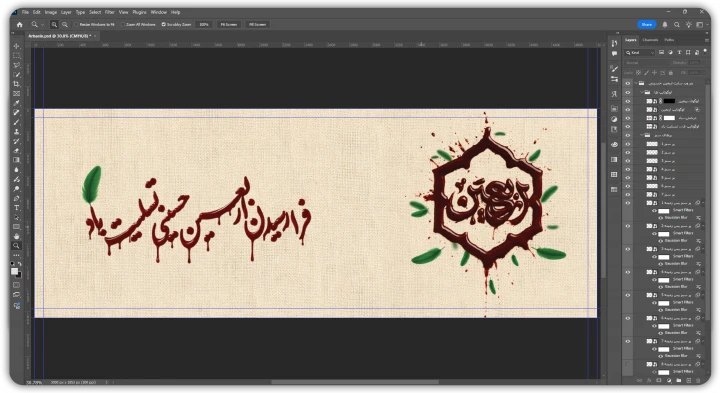Disable the Scrubby Zoom checkbox

[163, 24]
